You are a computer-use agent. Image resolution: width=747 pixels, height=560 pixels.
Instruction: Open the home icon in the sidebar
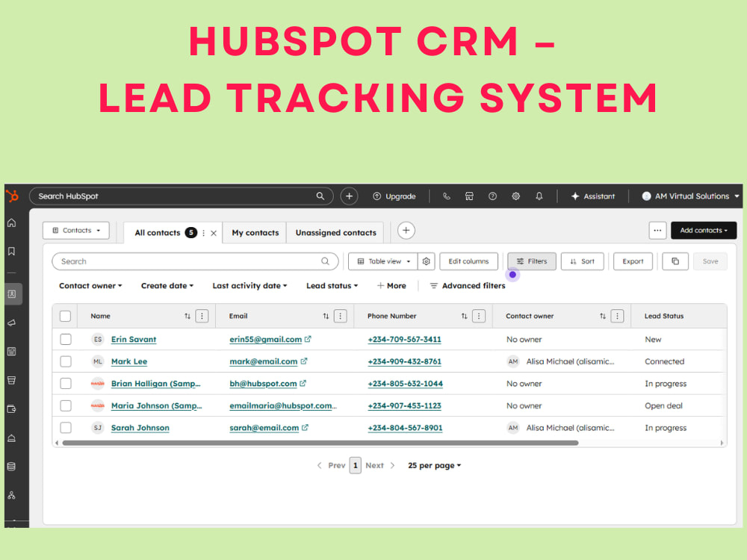[x=12, y=223]
